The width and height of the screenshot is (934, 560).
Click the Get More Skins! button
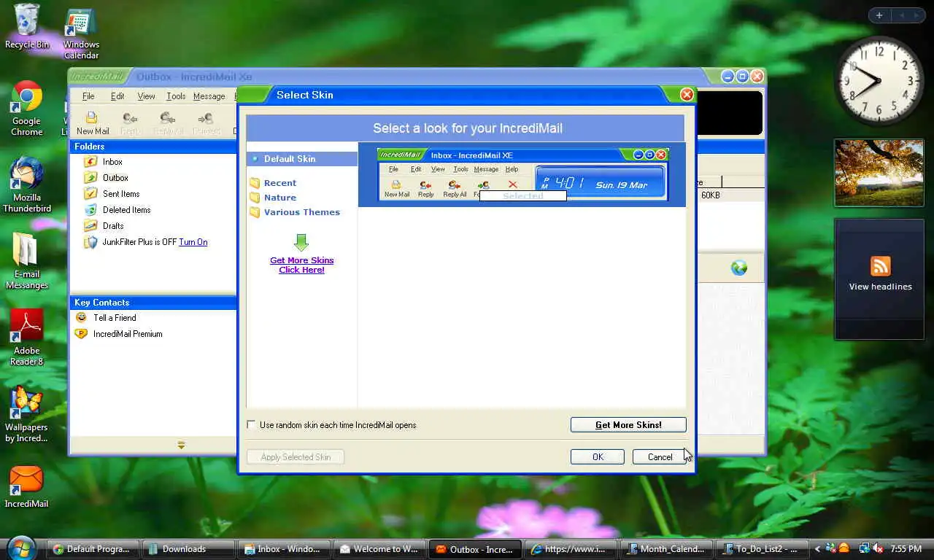[x=628, y=425]
